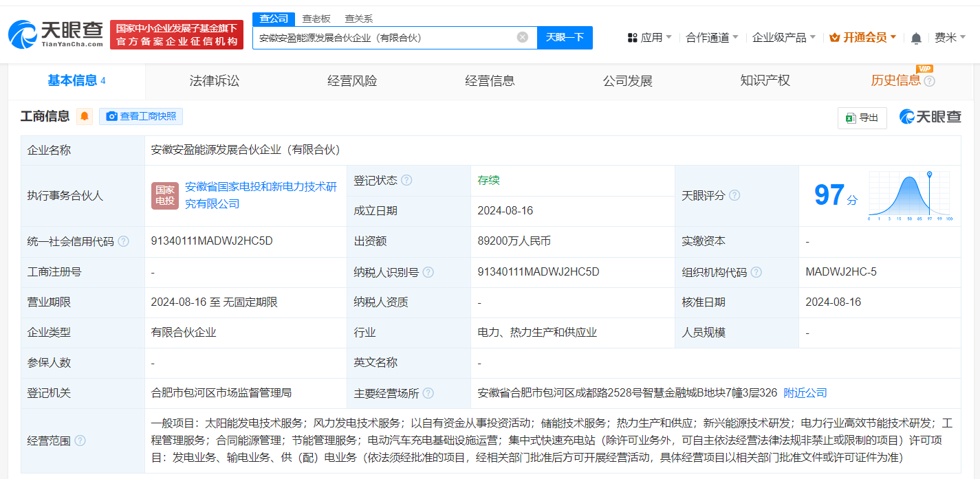Screen dimensions: 980x479
Task: Click the 国家电投 company logo thumbnail
Action: click(x=165, y=195)
